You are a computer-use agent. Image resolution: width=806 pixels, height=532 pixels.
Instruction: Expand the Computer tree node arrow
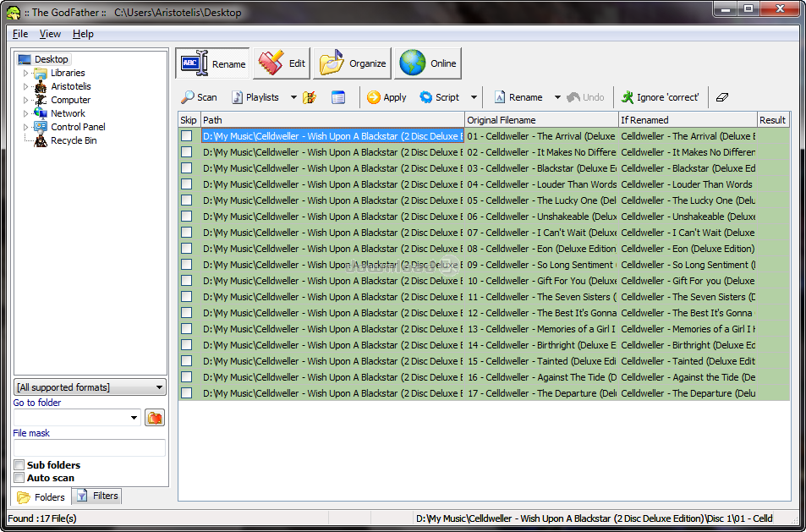point(25,100)
